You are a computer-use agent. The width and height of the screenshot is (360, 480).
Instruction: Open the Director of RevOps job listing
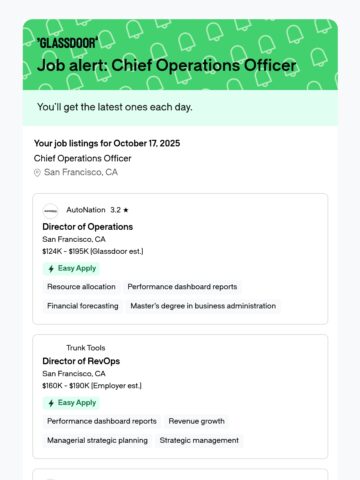click(81, 361)
